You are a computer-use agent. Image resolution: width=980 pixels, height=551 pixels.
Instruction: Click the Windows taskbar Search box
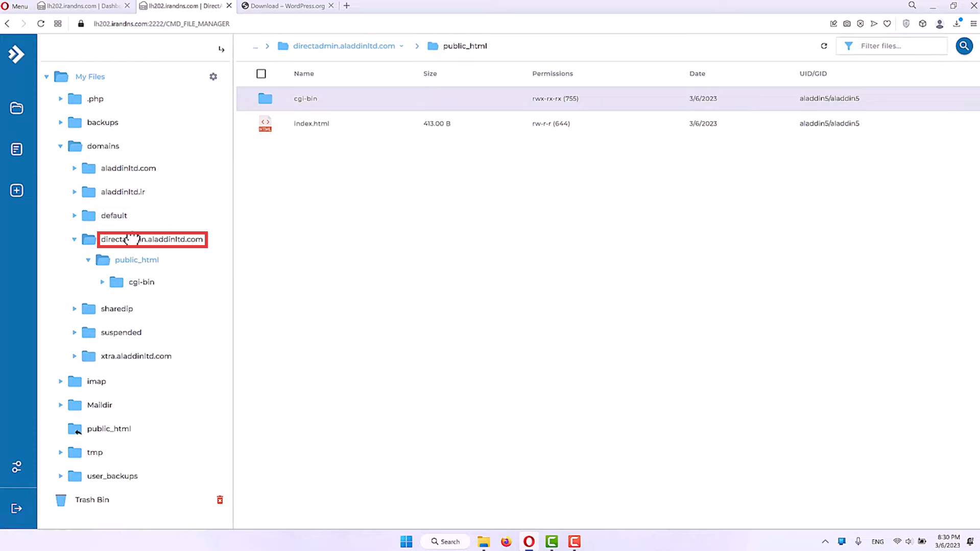[445, 541]
